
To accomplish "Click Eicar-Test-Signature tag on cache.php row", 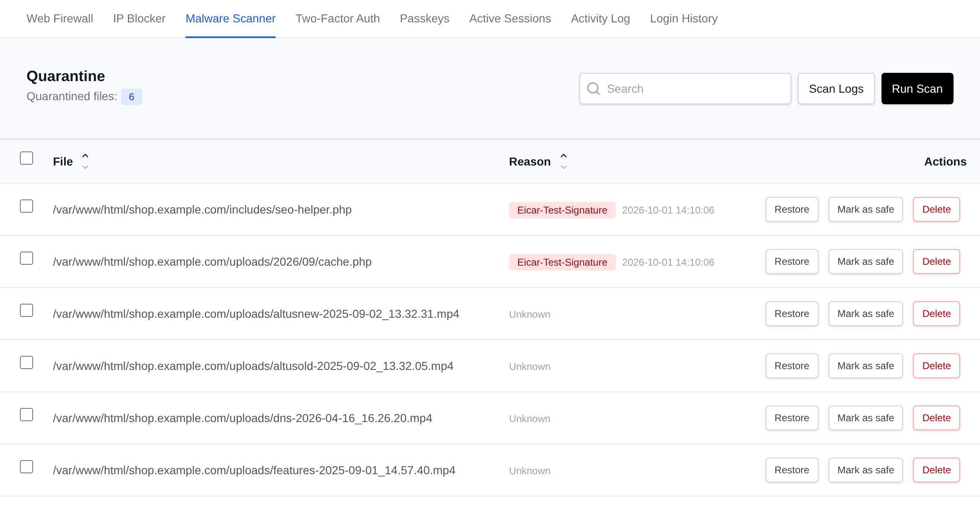I will 562,262.
